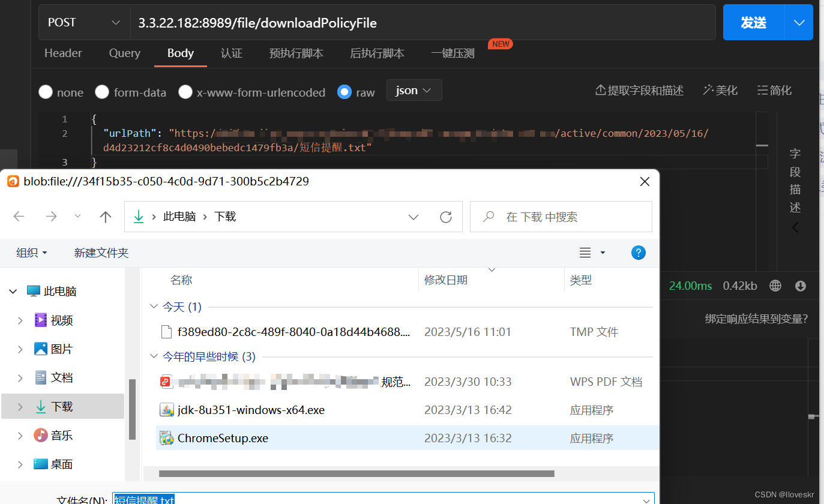Screen dimensions: 824x504
Task: Click the 美化 beautify button
Action: pyautogui.click(x=720, y=90)
